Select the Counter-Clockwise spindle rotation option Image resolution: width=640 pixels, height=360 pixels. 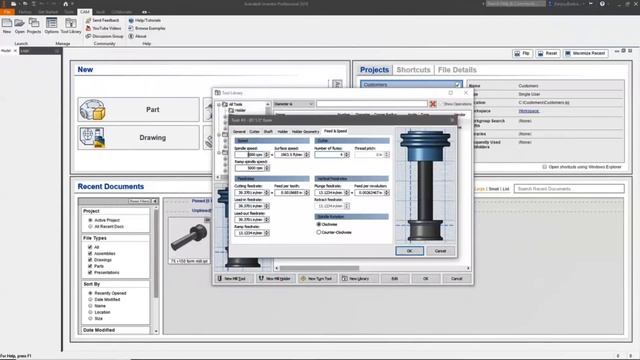319,232
